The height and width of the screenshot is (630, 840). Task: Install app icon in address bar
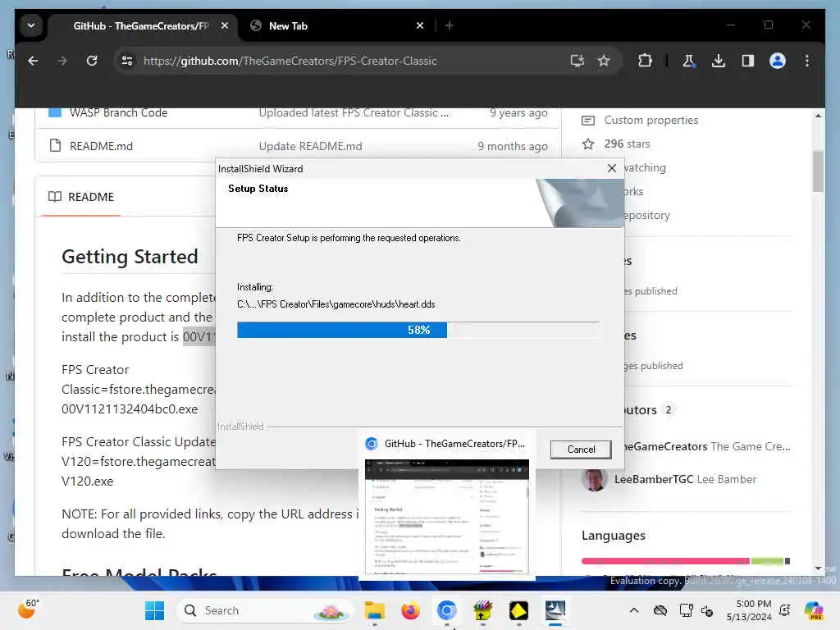[x=577, y=61]
